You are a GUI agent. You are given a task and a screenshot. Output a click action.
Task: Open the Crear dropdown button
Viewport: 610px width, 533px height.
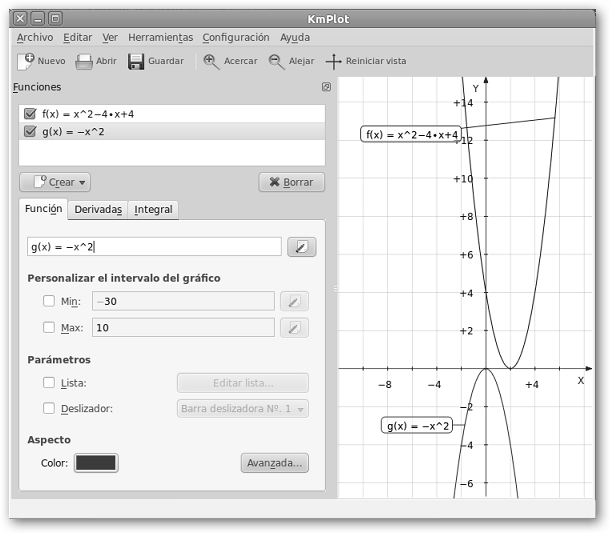55,182
